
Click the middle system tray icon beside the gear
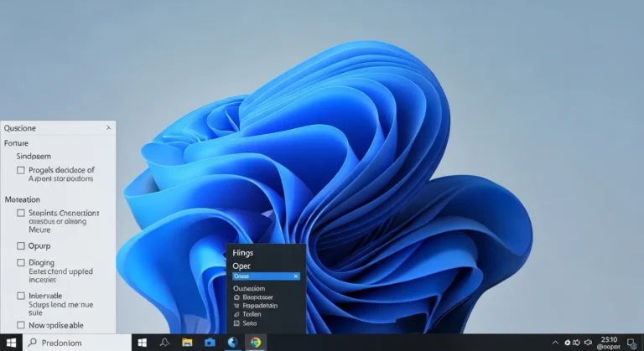click(577, 343)
